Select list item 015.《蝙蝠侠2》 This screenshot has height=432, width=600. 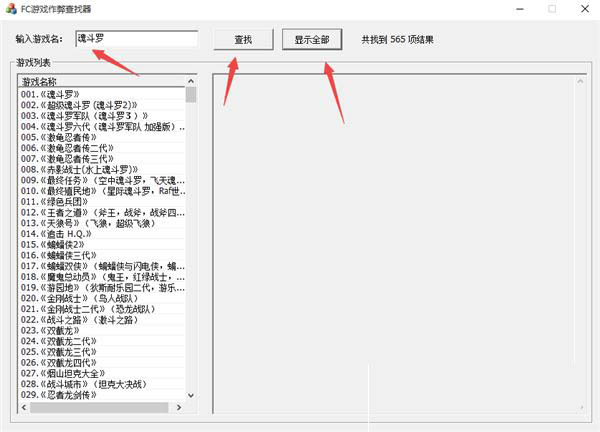pyautogui.click(x=101, y=244)
